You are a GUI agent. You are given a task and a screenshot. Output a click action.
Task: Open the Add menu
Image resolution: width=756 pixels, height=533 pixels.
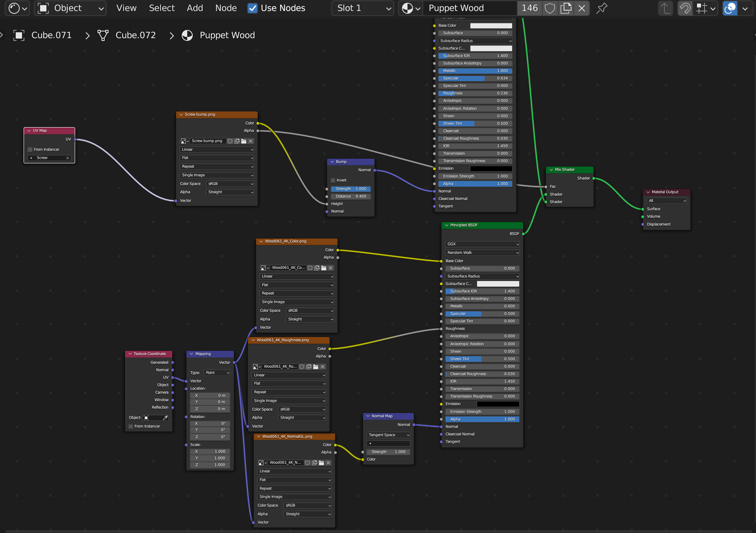click(x=195, y=8)
